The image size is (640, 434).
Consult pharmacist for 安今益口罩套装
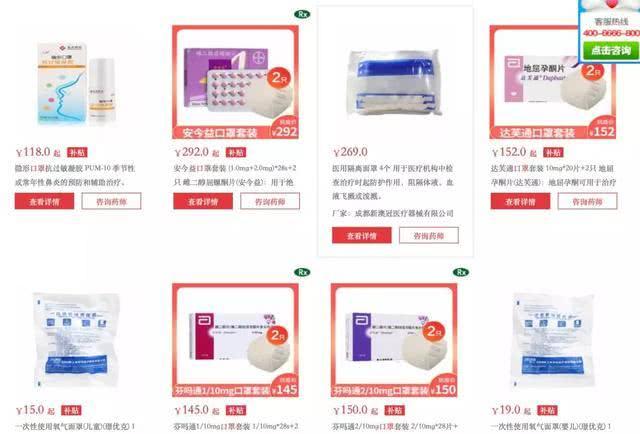(270, 201)
